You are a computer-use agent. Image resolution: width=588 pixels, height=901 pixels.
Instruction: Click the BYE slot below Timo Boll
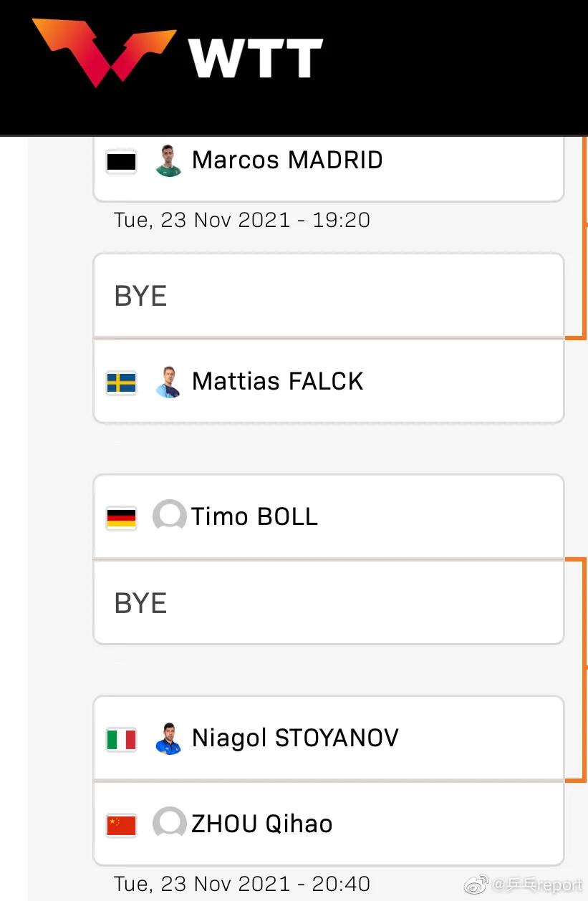[x=328, y=603]
